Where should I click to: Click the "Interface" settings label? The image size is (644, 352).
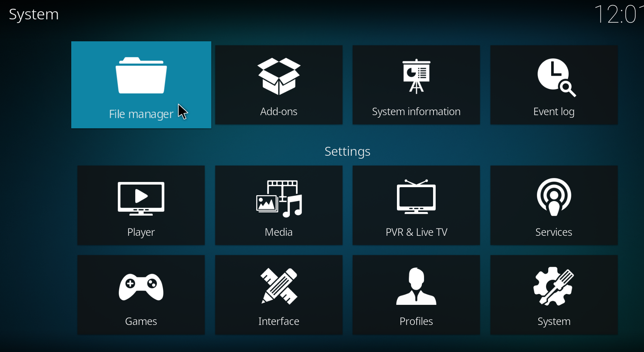click(279, 321)
